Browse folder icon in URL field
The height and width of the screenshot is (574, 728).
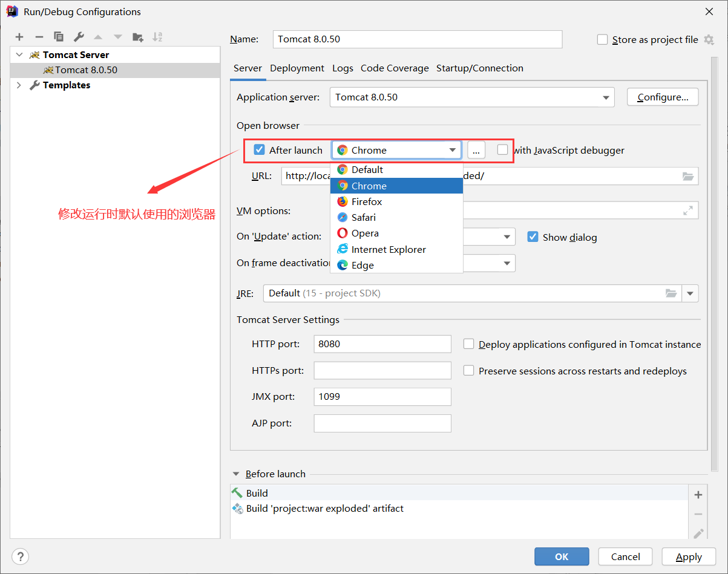coord(688,176)
